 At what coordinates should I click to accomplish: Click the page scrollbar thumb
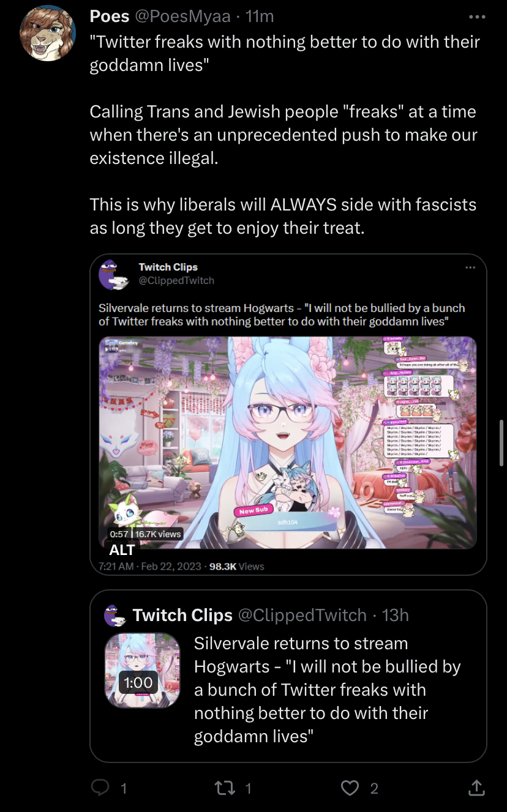coord(502,443)
